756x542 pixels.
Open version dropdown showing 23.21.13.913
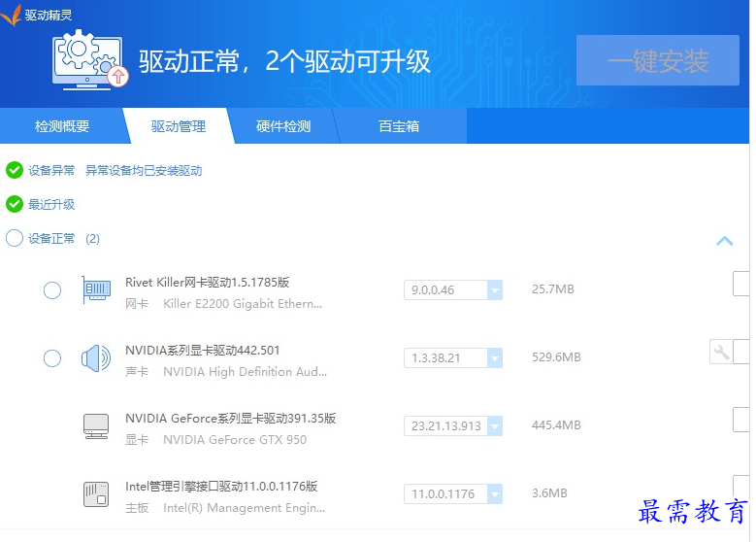tap(453, 426)
